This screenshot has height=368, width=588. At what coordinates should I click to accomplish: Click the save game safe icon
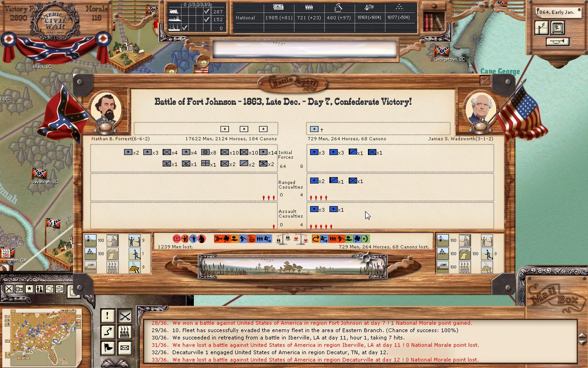tap(558, 28)
